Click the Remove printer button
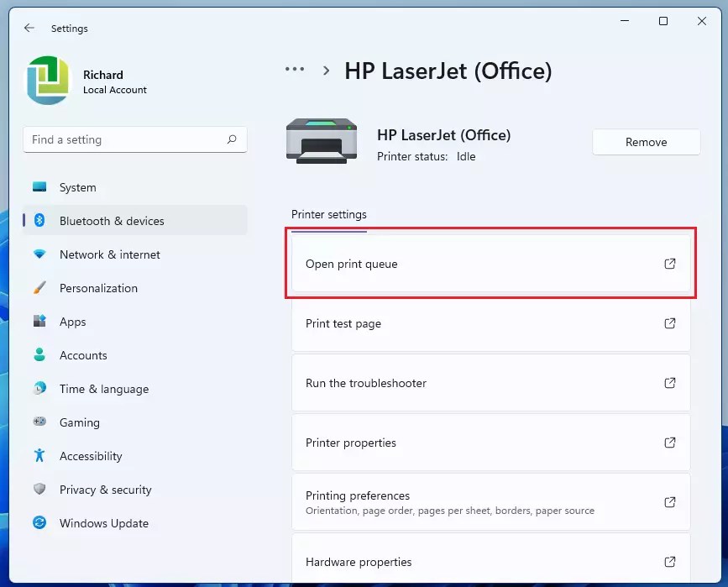 (x=646, y=142)
